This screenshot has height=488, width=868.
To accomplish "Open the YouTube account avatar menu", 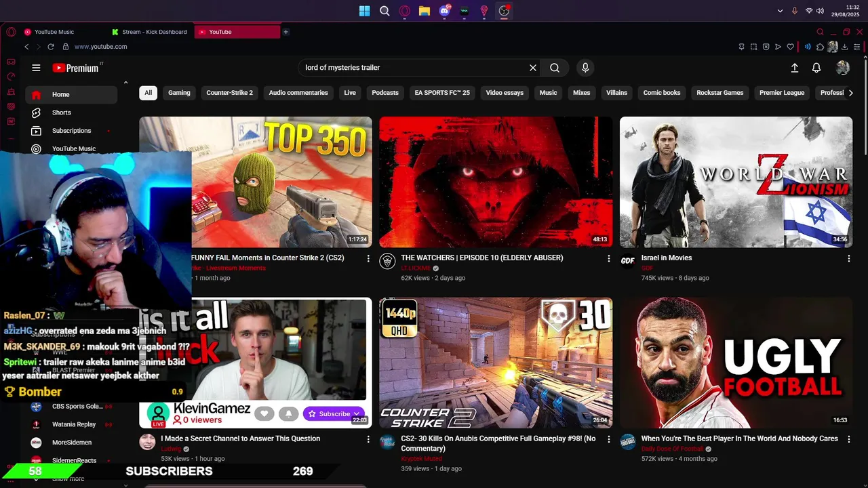I will click(843, 68).
